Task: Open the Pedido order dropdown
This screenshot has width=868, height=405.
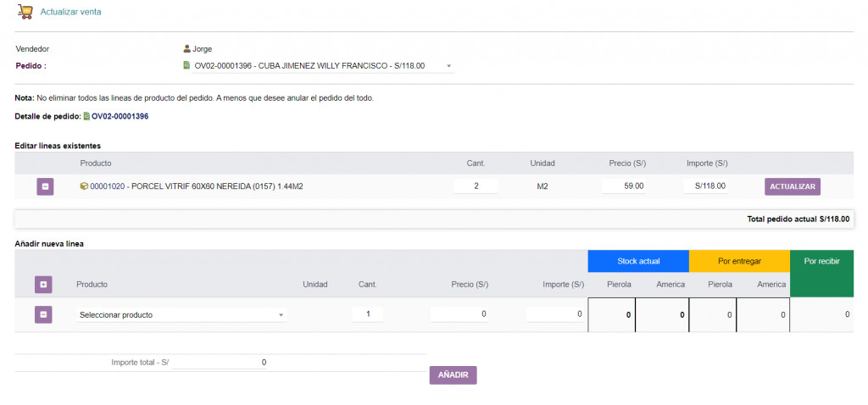Action: [x=448, y=66]
